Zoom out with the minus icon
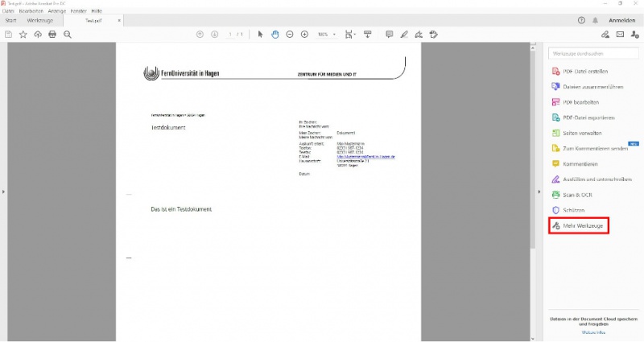 tap(290, 35)
